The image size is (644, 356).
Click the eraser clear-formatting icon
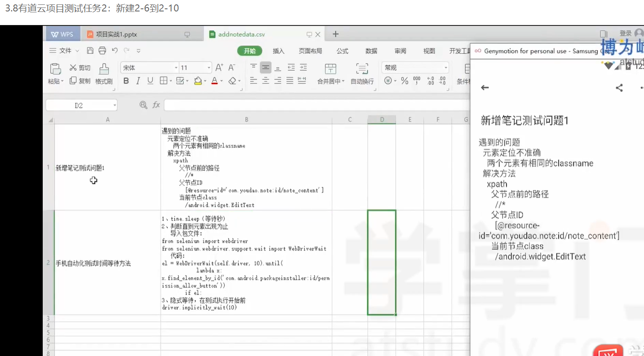click(x=233, y=81)
